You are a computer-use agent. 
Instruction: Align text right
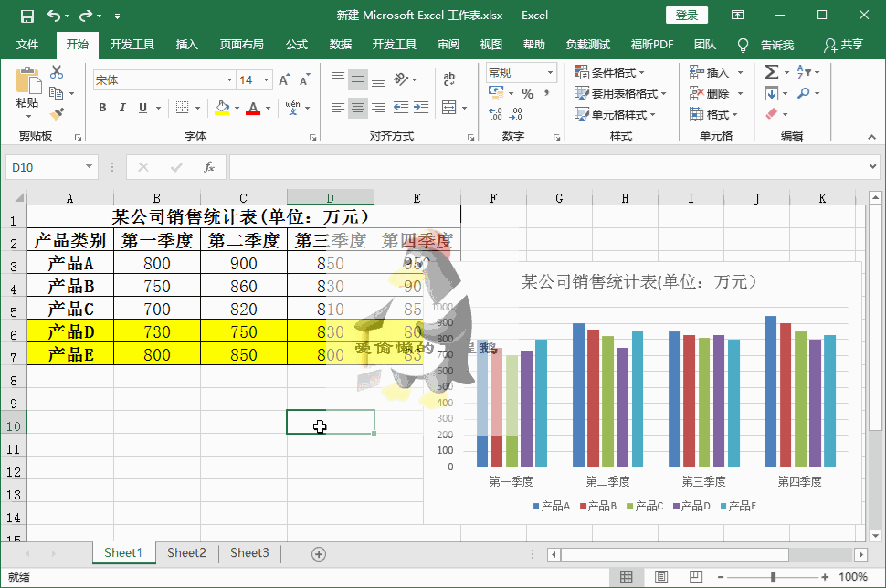point(378,108)
